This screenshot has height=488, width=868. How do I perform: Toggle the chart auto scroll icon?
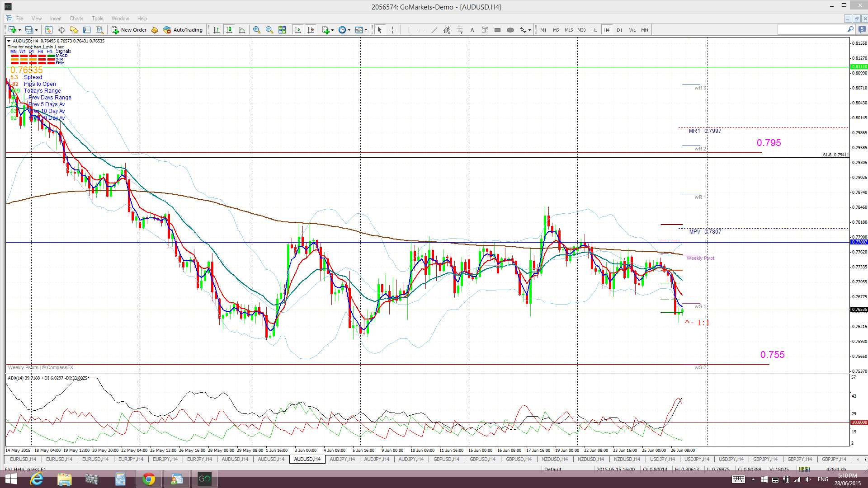point(298,30)
